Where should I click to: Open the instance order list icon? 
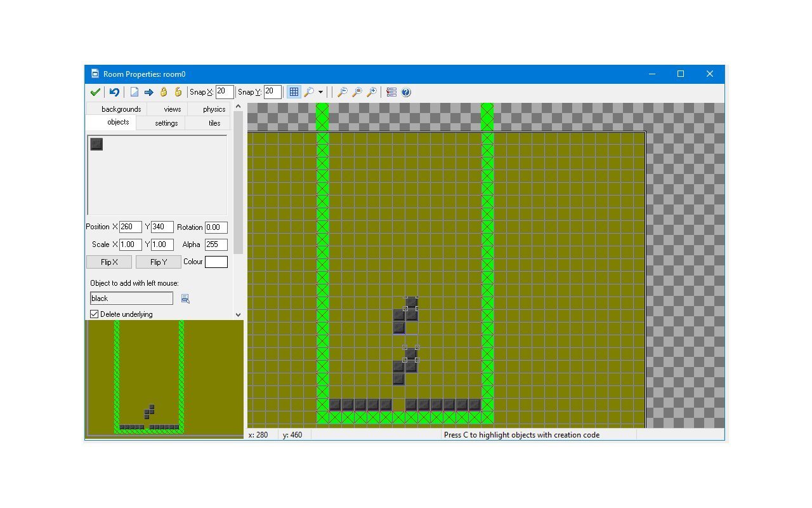(x=391, y=92)
